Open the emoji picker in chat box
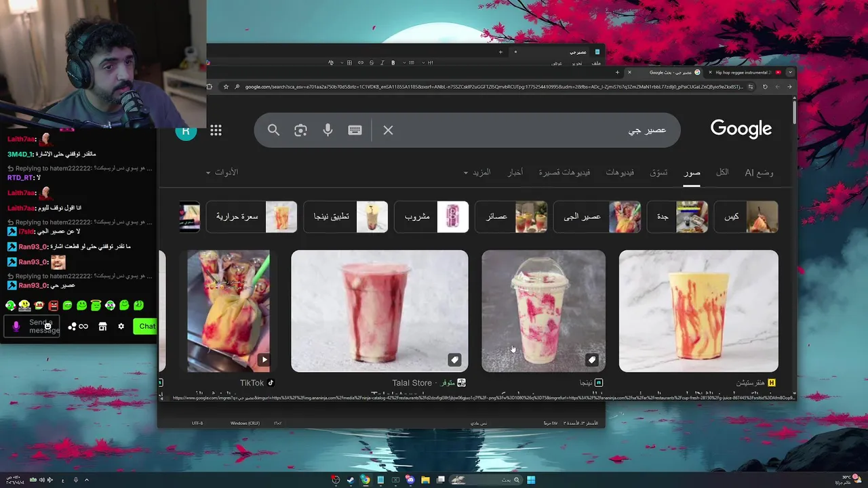The height and width of the screenshot is (488, 868). coord(48,326)
